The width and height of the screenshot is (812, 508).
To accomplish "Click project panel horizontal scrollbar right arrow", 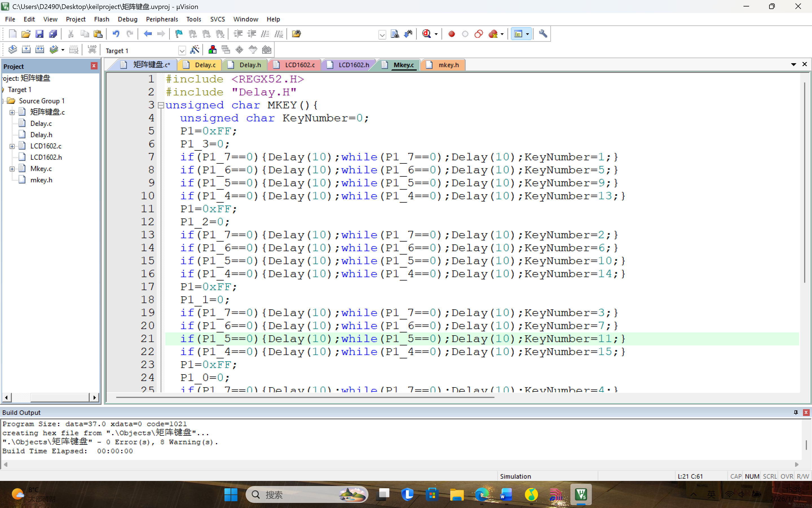I will [x=95, y=397].
